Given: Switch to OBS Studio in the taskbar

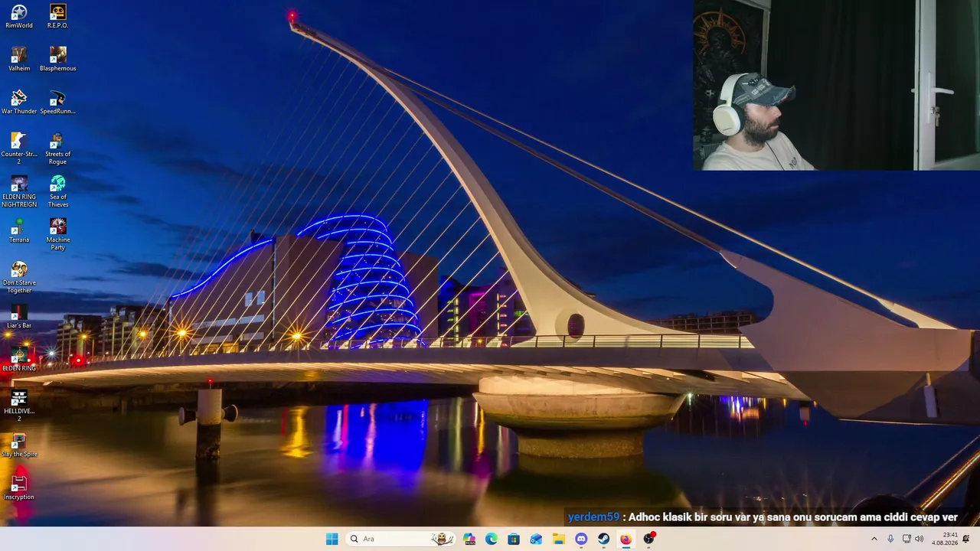Looking at the screenshot, I should coord(648,539).
